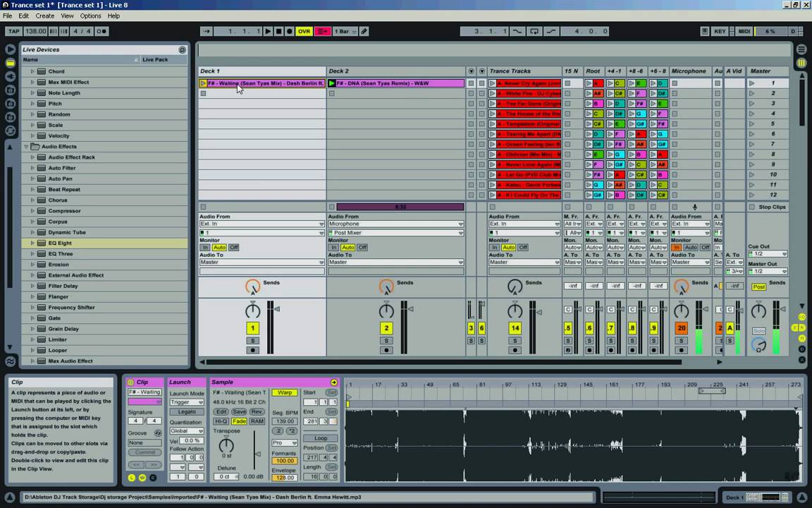Expand the Chord device folder
Screen dimensions: 812x508
(32, 71)
